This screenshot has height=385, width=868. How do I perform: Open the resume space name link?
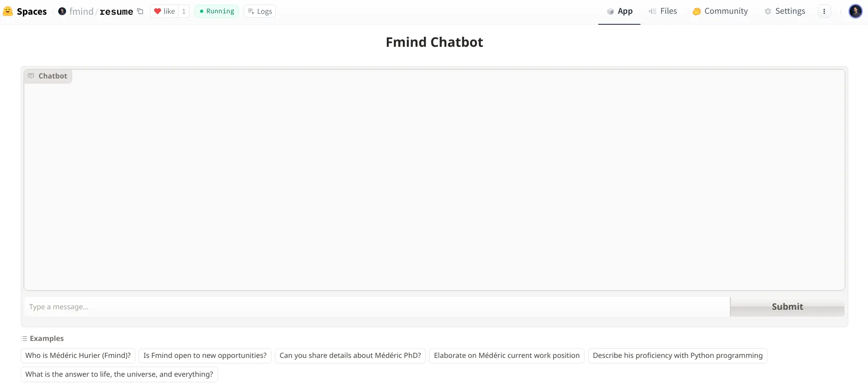pyautogui.click(x=116, y=11)
